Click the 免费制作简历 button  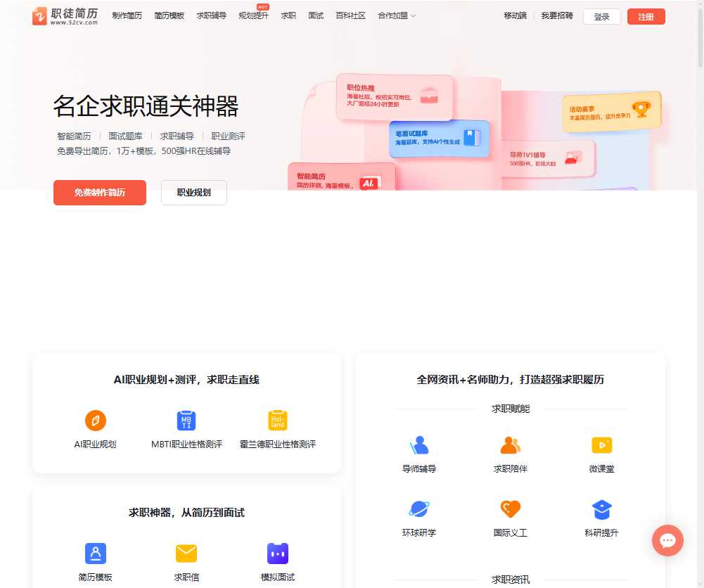tap(99, 192)
